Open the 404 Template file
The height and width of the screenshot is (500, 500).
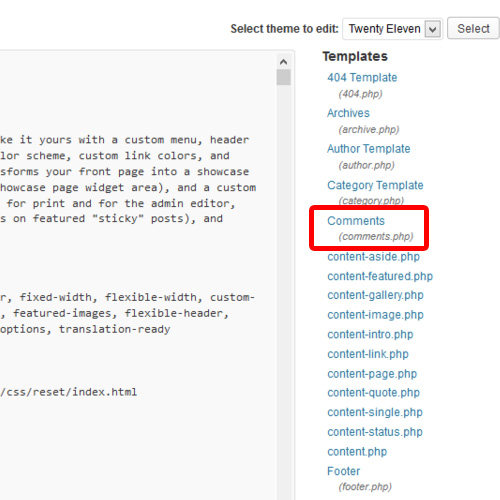362,78
